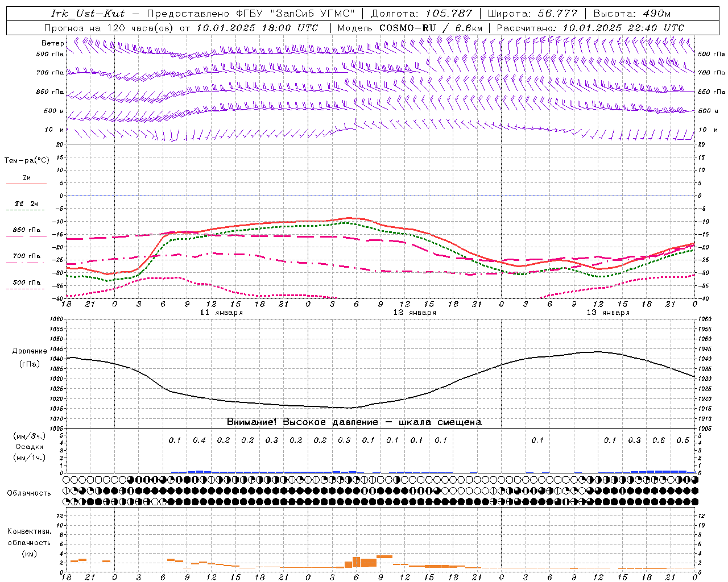
Task: Select the Долгота: 105.787 value
Action: point(421,14)
